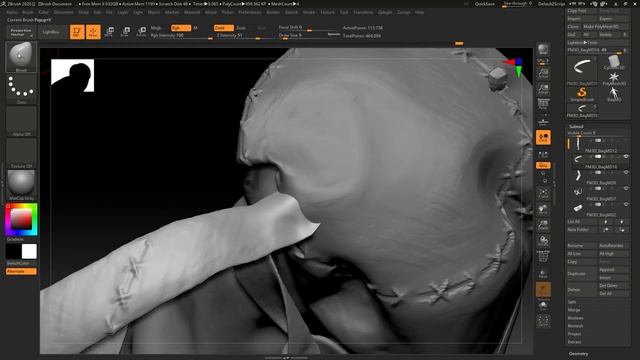640x360 pixels.
Task: Open the Alpha Off slot
Action: [21, 121]
